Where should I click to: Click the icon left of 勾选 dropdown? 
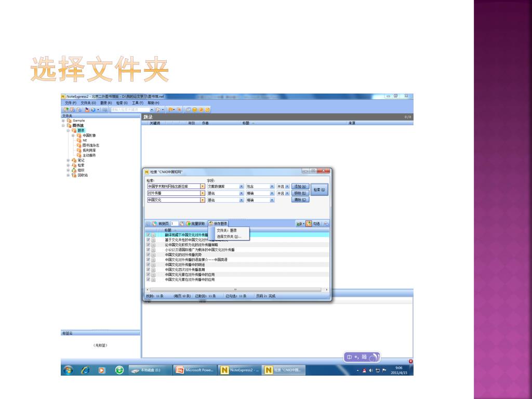299,223
